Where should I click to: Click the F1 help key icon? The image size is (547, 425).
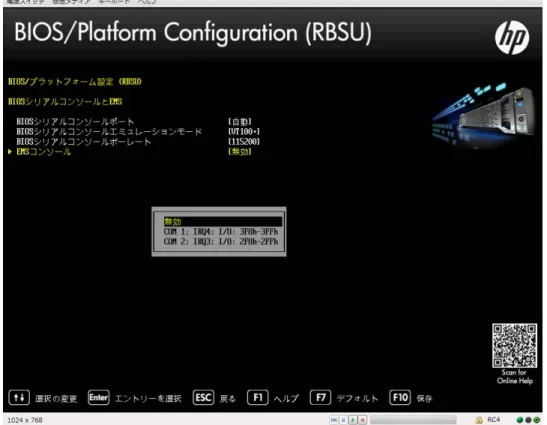point(257,397)
